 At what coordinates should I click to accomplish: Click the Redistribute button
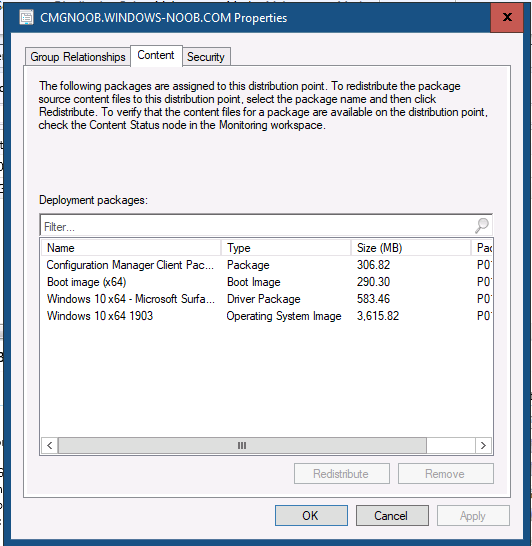click(342, 474)
